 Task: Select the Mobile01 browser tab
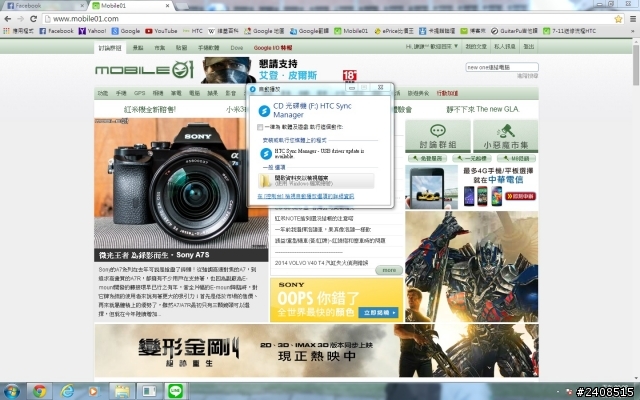click(x=131, y=6)
